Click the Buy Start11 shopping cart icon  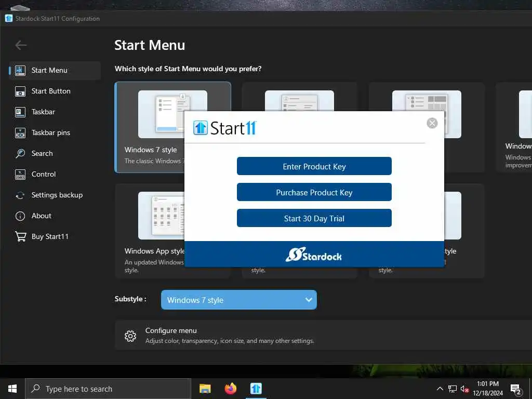pos(20,236)
